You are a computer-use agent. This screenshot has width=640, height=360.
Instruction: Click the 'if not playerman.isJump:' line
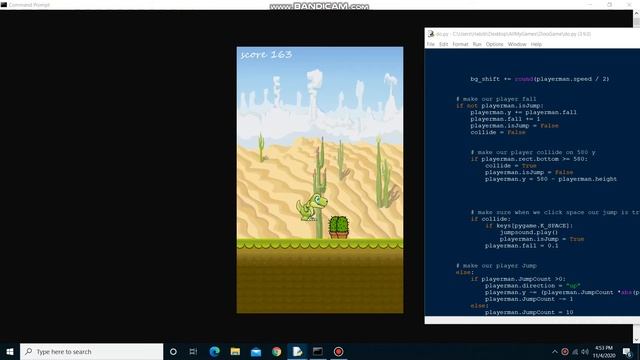tap(500, 106)
